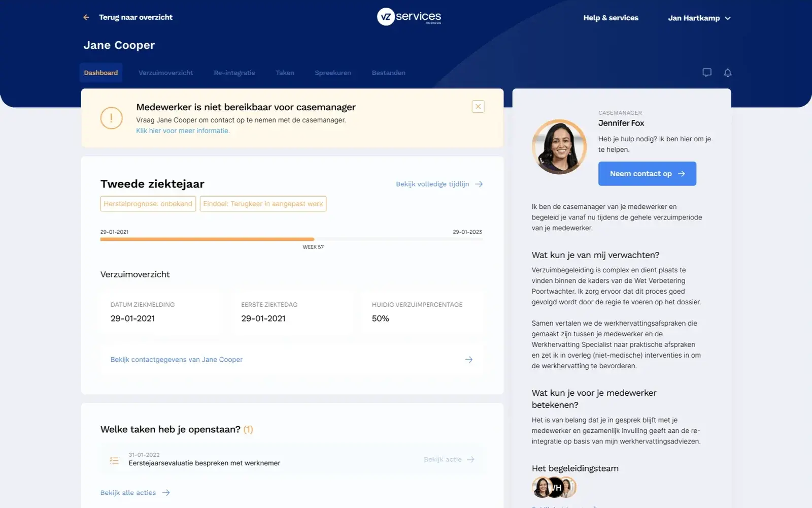Viewport: 812px width, 508px height.
Task: Click the 50% verzuimpercentage value
Action: [381, 319]
